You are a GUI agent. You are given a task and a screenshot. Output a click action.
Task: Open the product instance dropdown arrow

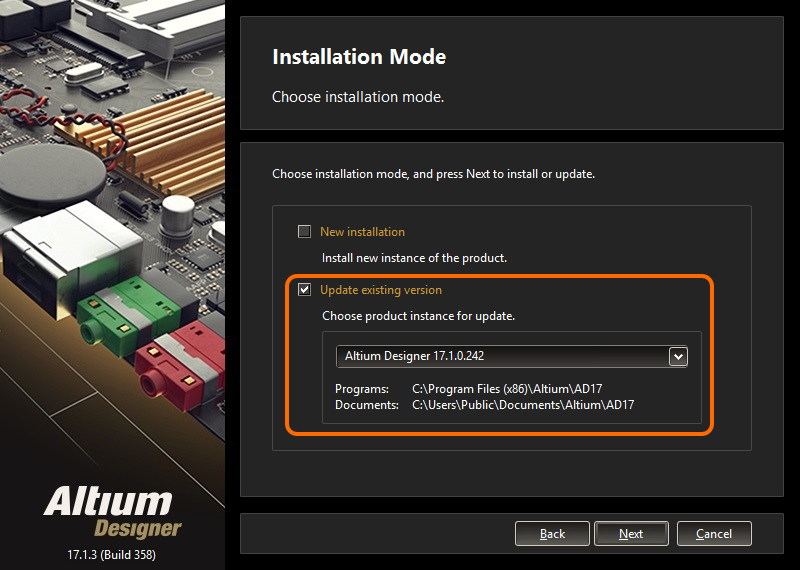(677, 356)
